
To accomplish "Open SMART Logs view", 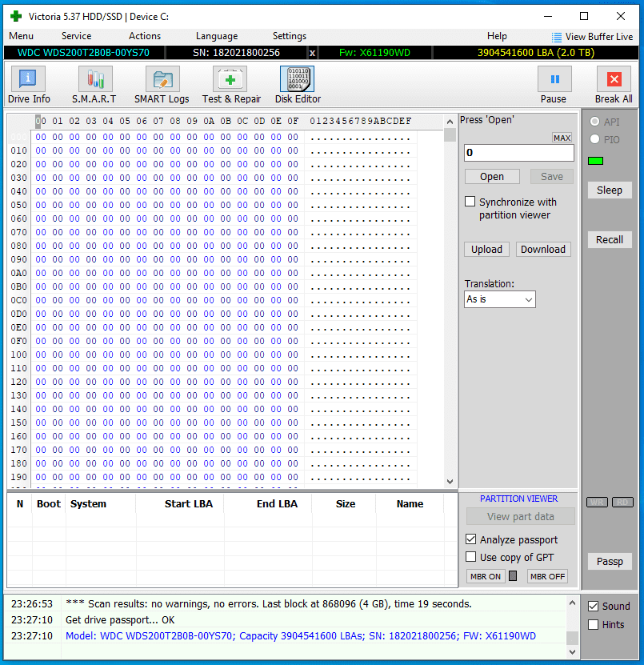I will 162,85.
